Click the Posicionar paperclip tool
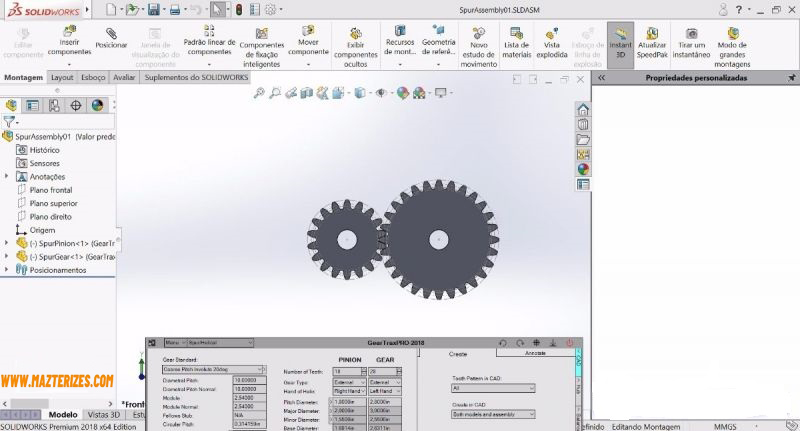 coord(111,38)
